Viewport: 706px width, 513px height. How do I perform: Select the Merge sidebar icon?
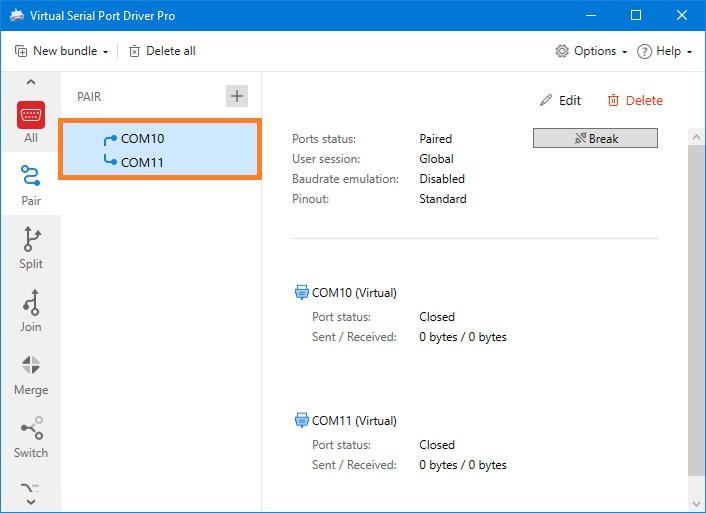(x=31, y=375)
